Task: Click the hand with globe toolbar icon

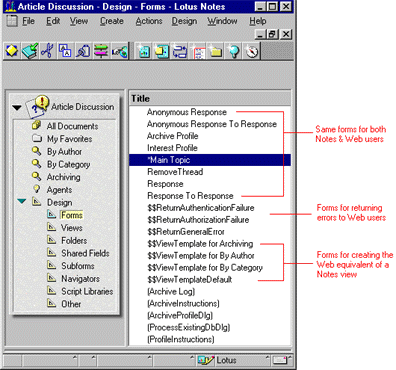Action: coord(119,51)
